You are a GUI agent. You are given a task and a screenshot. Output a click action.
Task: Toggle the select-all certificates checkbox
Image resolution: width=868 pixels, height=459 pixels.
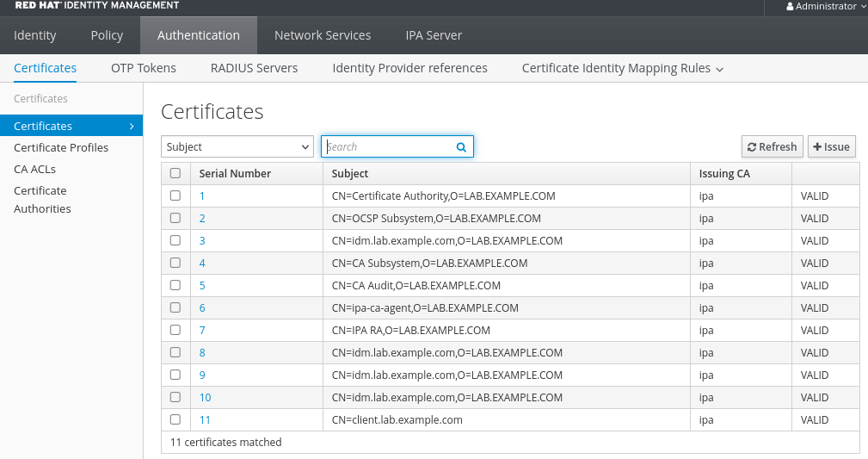click(175, 173)
